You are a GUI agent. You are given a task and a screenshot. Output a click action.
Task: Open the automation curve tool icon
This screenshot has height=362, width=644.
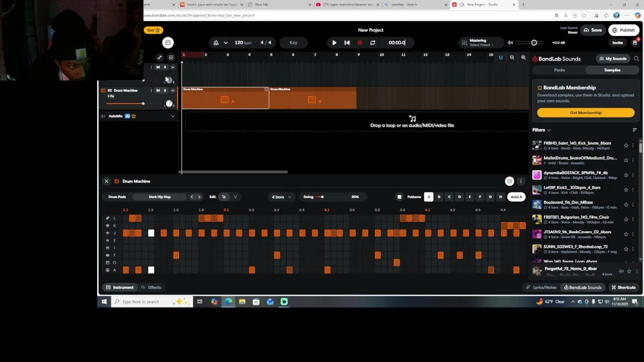pyautogui.click(x=159, y=58)
